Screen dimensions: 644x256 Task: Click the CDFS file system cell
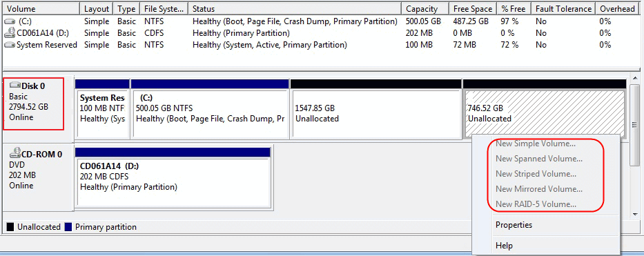(154, 33)
